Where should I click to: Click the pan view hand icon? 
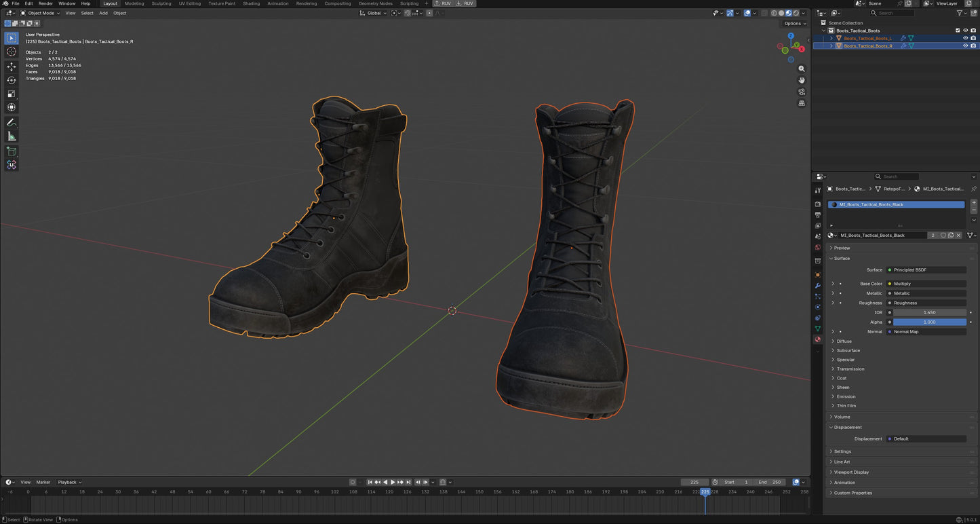(x=802, y=80)
